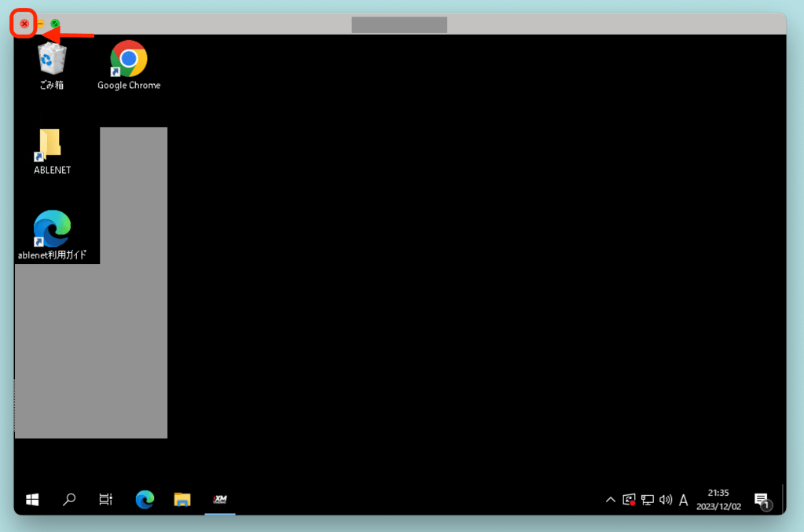Click the tray icon with red dot
Image resolution: width=804 pixels, height=532 pixels.
point(629,500)
